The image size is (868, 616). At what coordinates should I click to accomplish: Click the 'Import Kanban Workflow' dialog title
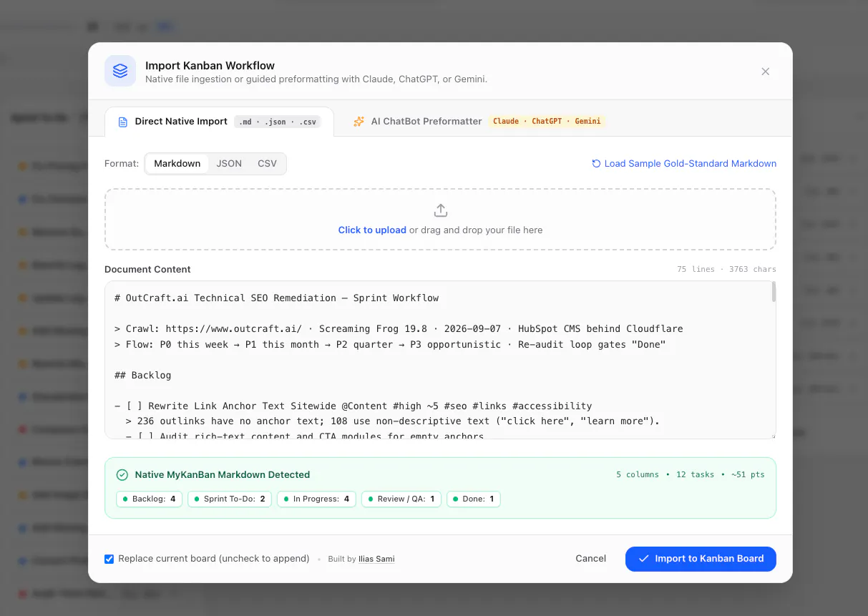(210, 65)
